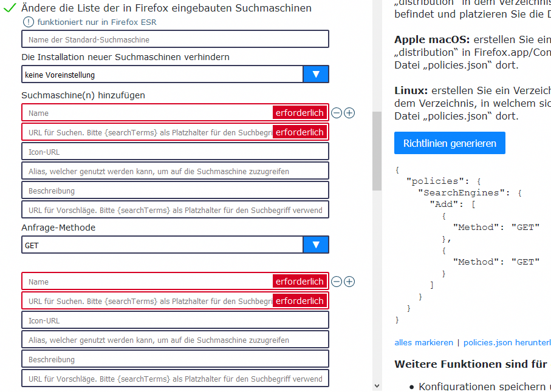Screen dimensions: 551x392
Task: Click the info icon beside 'funktioniert nur in Firefox ESR'
Action: (x=29, y=22)
